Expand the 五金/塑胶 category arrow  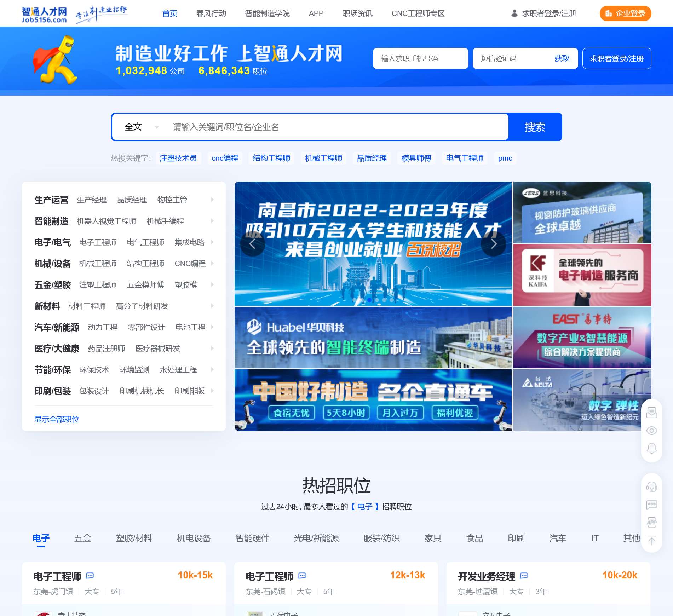click(x=212, y=284)
